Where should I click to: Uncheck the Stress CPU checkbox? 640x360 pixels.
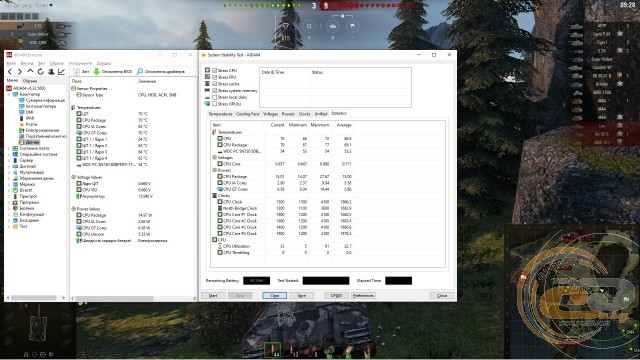pyautogui.click(x=214, y=70)
